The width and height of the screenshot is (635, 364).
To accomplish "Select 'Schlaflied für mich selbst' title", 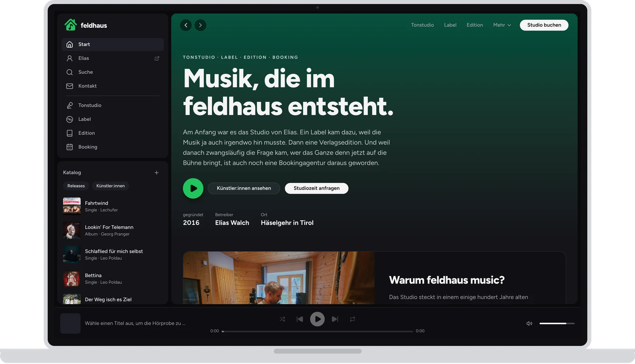I will pos(114,252).
